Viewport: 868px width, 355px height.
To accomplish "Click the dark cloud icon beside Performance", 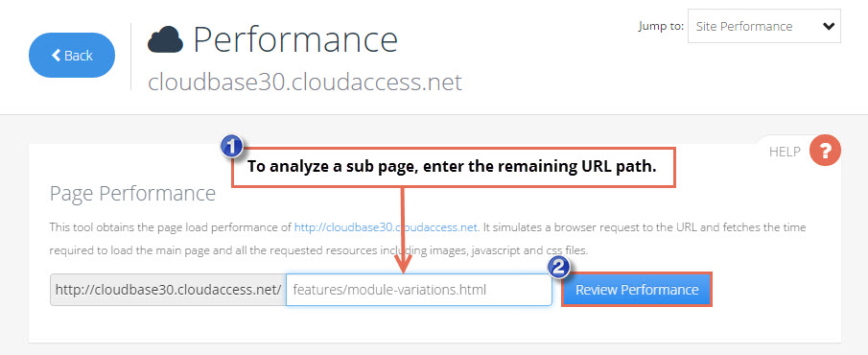I will [x=166, y=39].
